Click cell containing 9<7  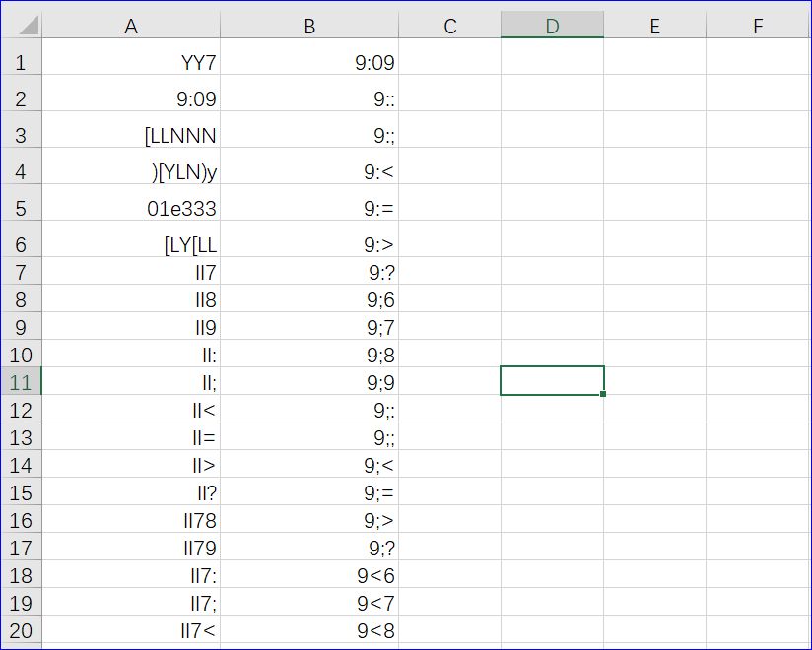(309, 603)
